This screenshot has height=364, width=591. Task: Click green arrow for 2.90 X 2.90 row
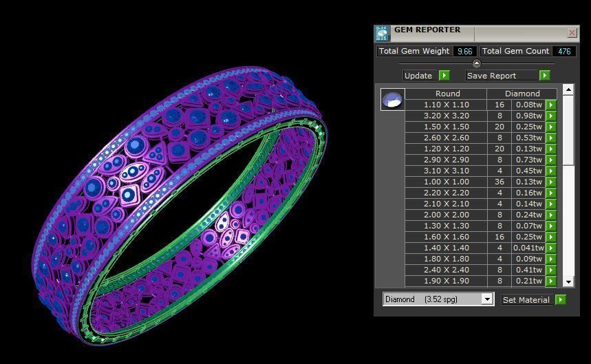click(x=551, y=160)
